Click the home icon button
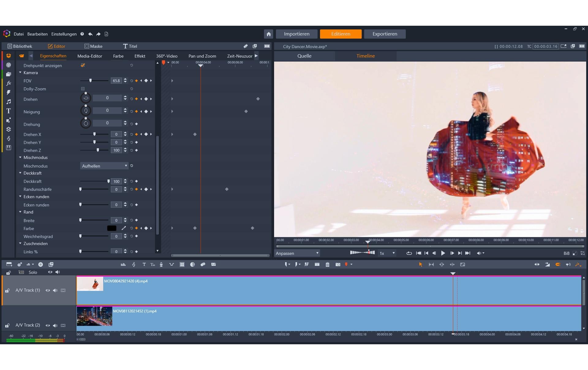The height and width of the screenshot is (370, 588). [x=269, y=34]
